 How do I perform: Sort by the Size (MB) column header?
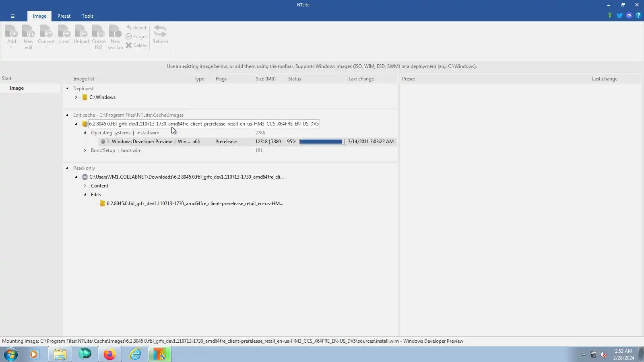tap(266, 79)
